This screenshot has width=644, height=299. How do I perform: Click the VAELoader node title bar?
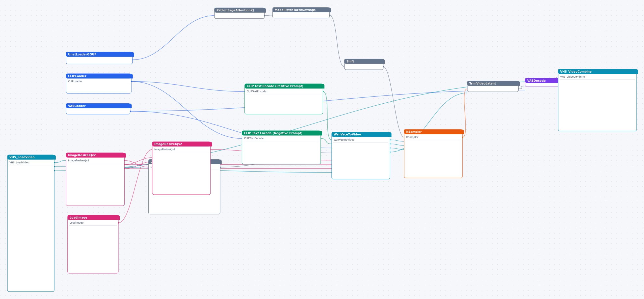pyautogui.click(x=99, y=106)
